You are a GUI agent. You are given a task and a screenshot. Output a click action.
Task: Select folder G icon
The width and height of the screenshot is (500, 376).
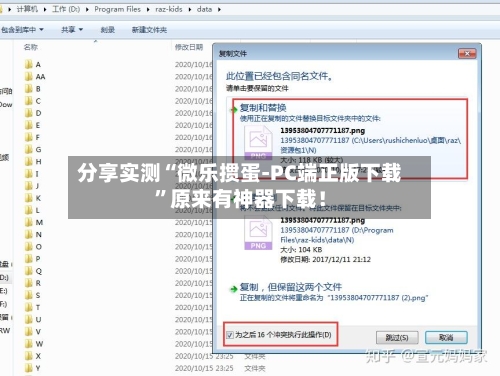point(29,149)
